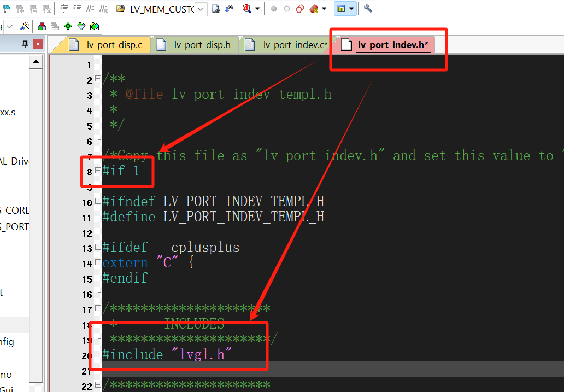Screen dimensions: 564x392
Task: Collapse the comment block at line 2
Action: 98,80
